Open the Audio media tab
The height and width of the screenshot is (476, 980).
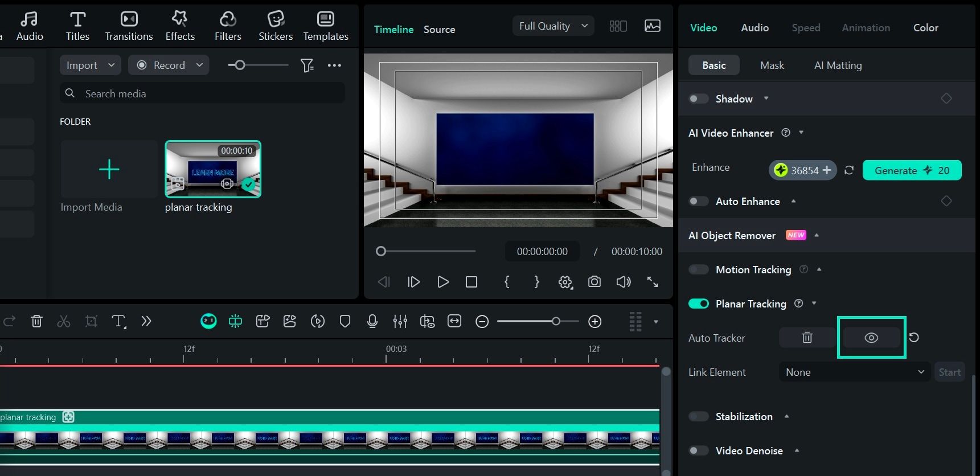[x=30, y=26]
